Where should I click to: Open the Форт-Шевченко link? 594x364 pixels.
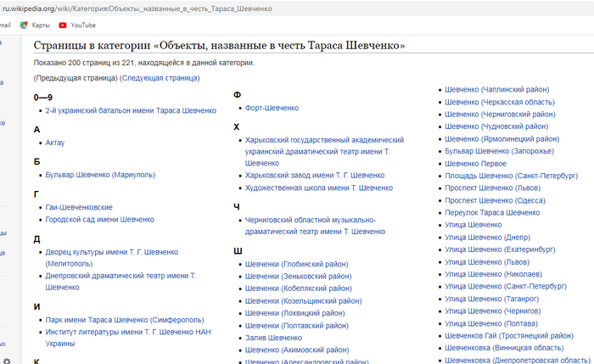pos(272,108)
